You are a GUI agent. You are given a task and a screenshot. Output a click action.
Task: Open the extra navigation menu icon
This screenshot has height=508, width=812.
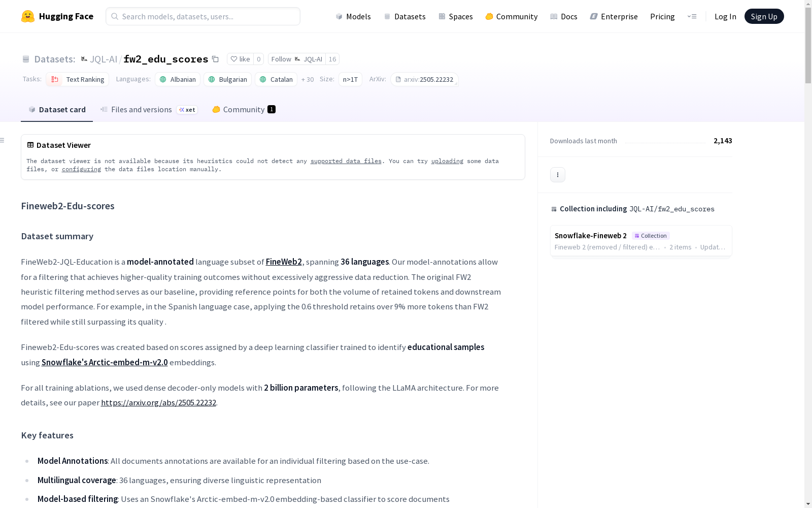[692, 16]
